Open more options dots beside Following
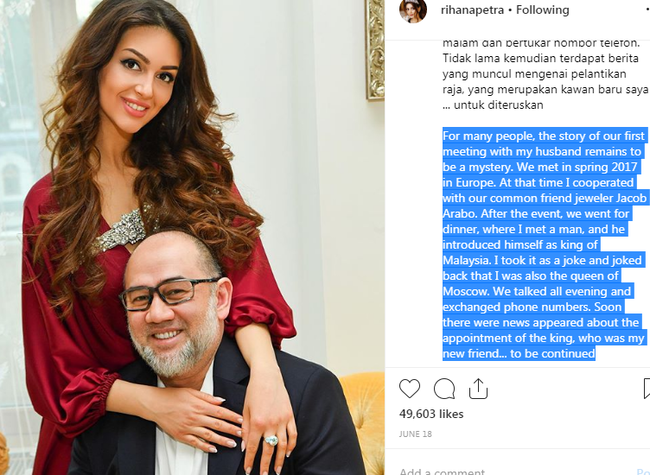650x475 pixels. click(648, 9)
